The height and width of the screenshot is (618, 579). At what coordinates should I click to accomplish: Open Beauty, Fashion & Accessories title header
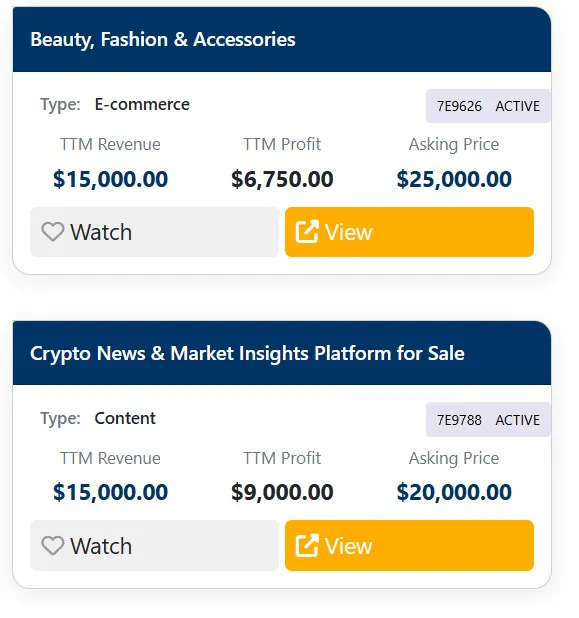click(163, 39)
